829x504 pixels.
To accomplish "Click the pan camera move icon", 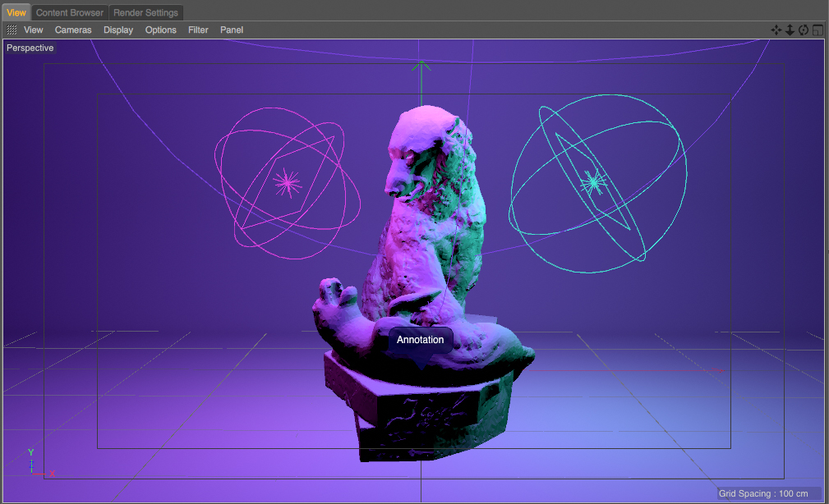I will 776,30.
